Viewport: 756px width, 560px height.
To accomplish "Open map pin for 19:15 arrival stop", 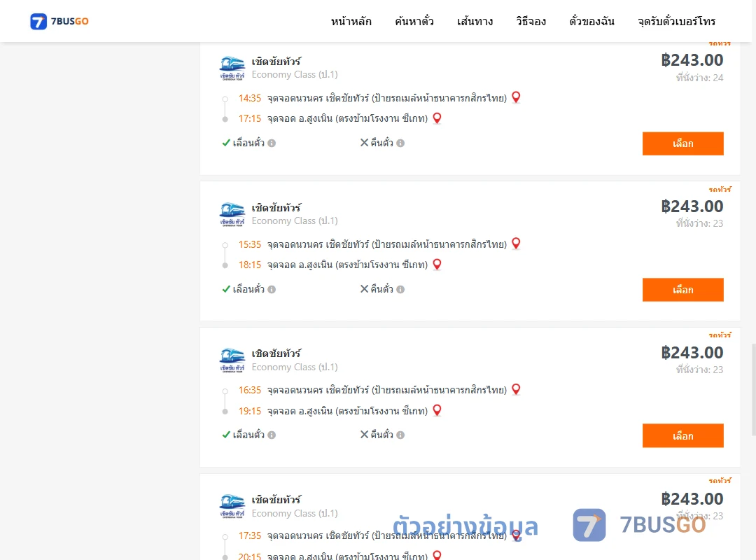I will [437, 410].
